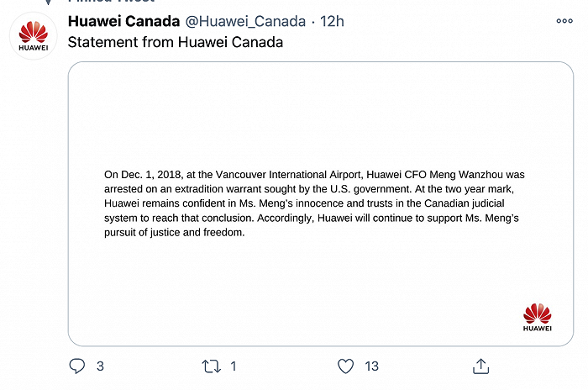Like the tweet with the heart icon
This screenshot has height=390, width=588.
(x=345, y=366)
